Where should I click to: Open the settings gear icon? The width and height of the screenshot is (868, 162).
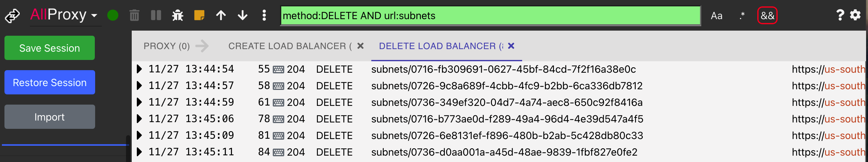[x=855, y=15]
